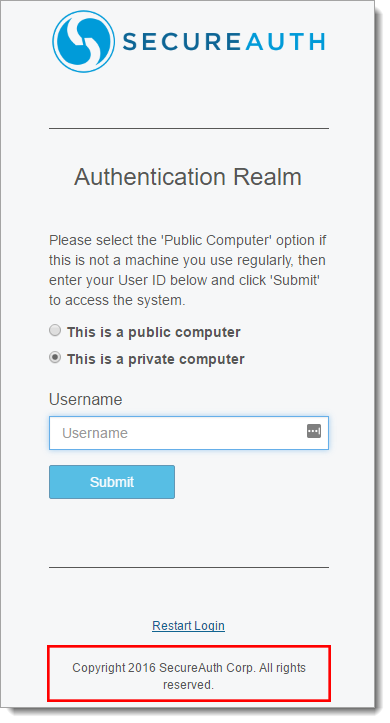
Task: Focus the Username text input field
Action: (x=189, y=433)
